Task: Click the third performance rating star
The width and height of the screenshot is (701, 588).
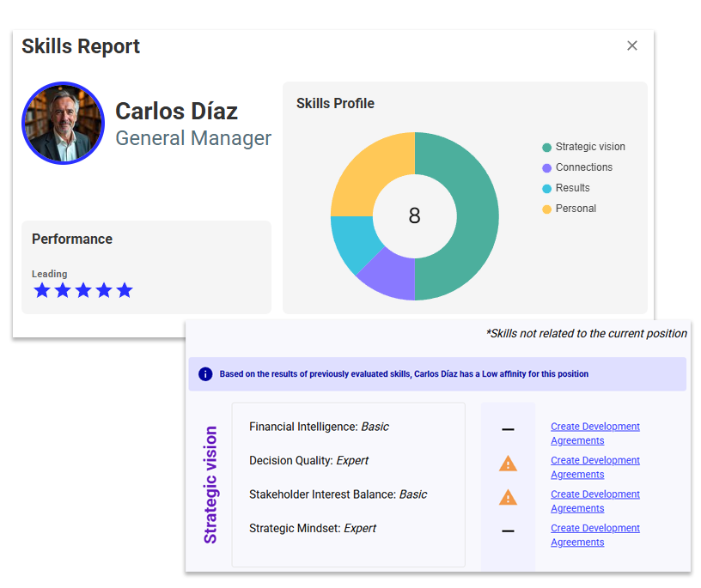Action: [83, 290]
